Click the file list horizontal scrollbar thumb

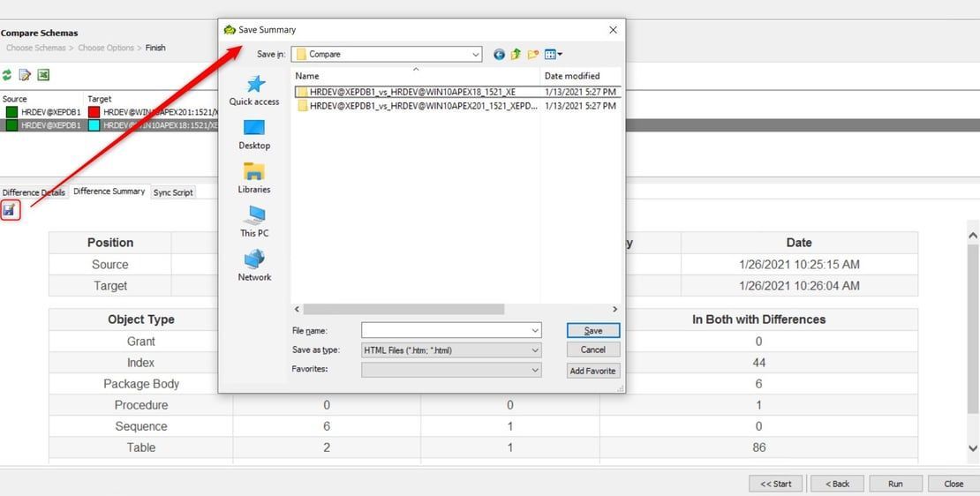(x=403, y=309)
